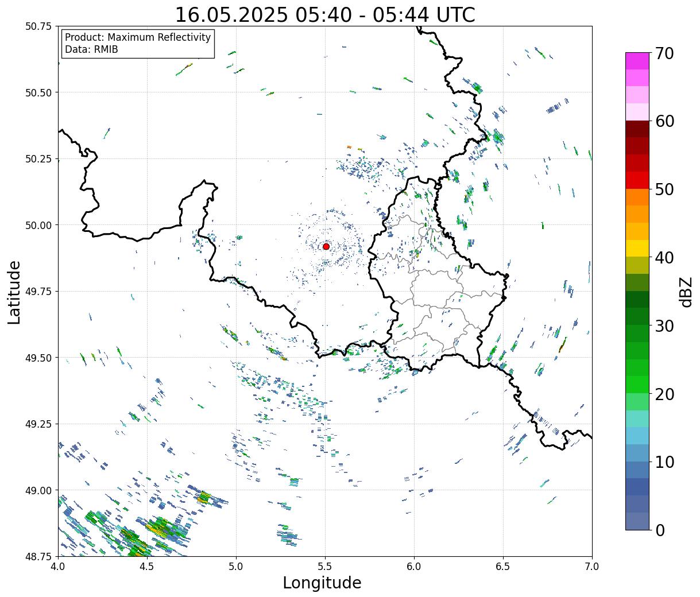Click the colorbar tick label '60'
This screenshot has width=700, height=597.
663,121
